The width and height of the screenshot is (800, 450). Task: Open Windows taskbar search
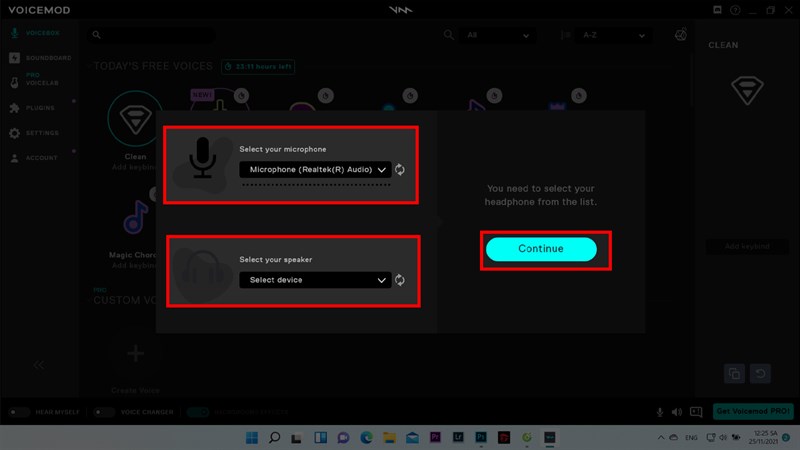(x=274, y=438)
